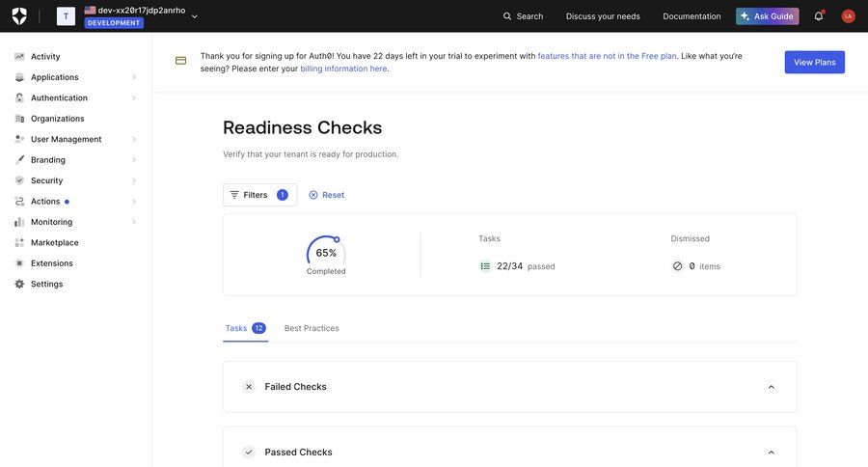868x467 pixels.
Task: Open Documentation link in header
Action: (692, 16)
